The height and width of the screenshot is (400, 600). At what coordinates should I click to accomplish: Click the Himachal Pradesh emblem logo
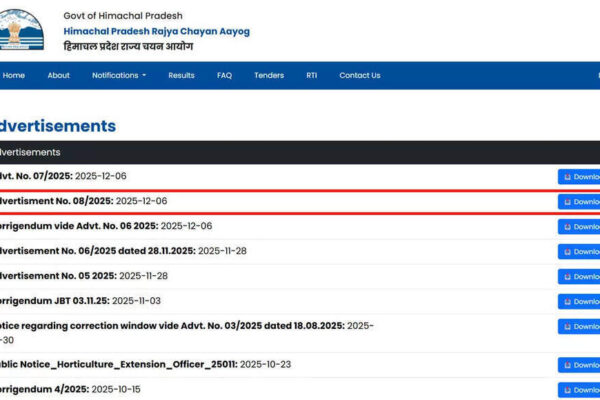[x=22, y=29]
